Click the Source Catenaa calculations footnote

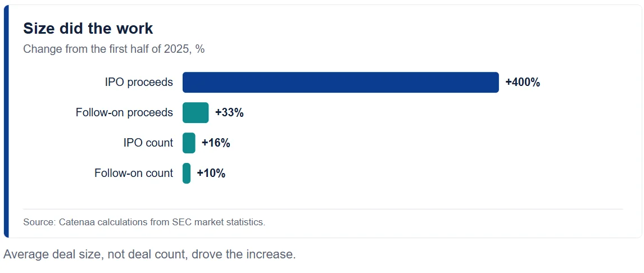pyautogui.click(x=144, y=222)
